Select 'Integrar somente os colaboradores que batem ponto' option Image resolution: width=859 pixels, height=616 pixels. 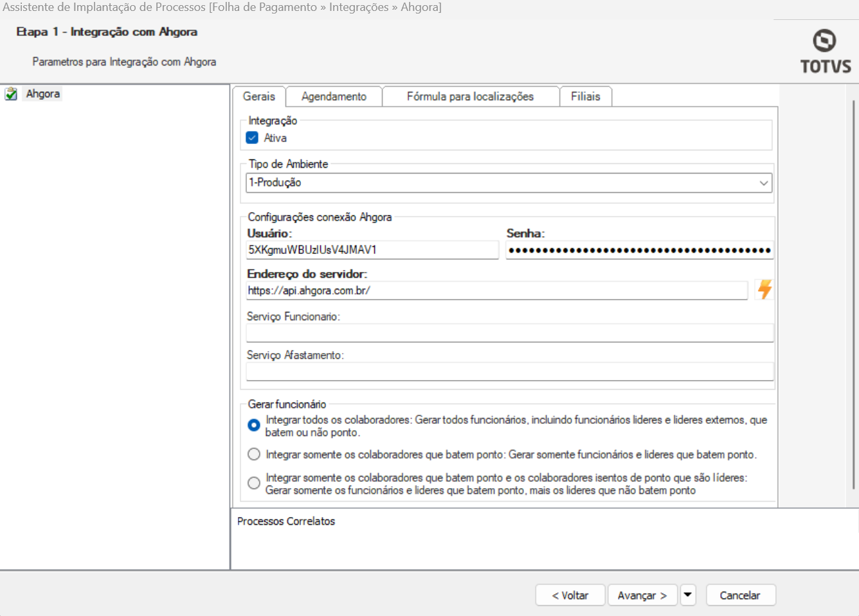(x=254, y=455)
